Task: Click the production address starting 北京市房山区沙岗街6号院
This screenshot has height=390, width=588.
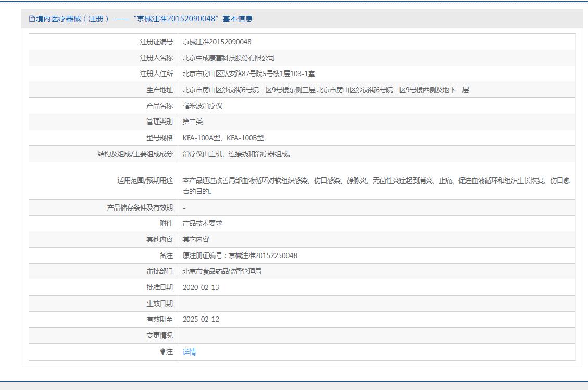Action: pos(326,90)
